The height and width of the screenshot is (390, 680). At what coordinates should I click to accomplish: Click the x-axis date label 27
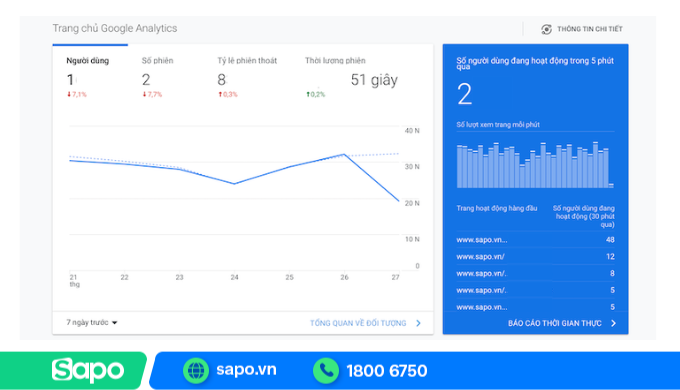[x=395, y=277]
